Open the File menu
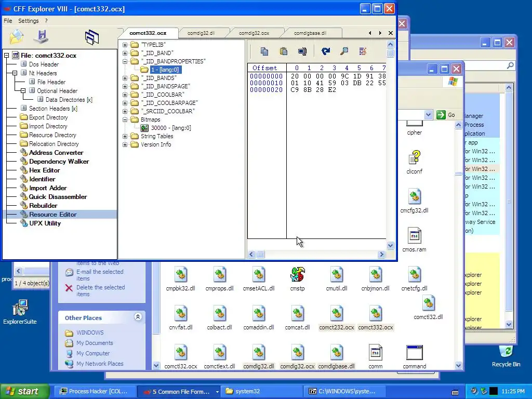This screenshot has width=532, height=399. [x=8, y=21]
